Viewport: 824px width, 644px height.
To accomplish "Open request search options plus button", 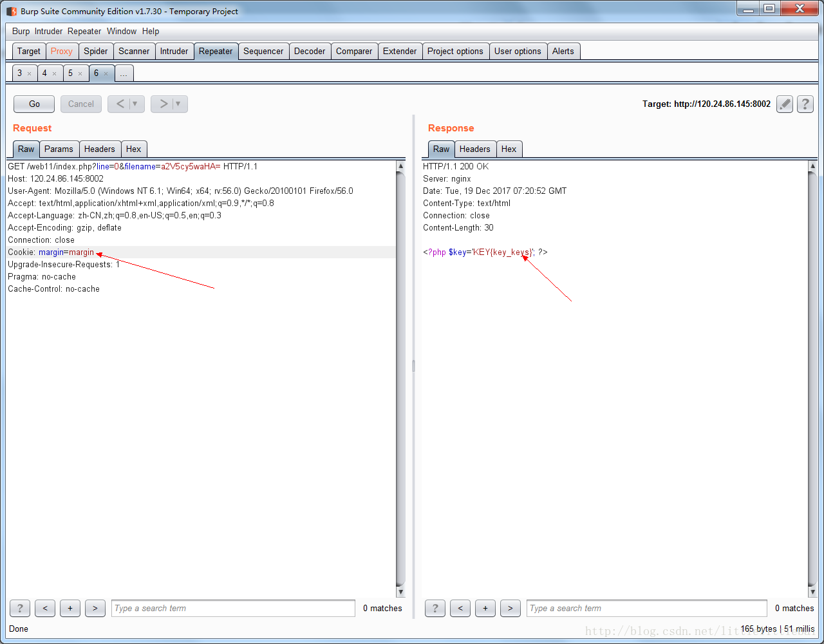I will (70, 608).
